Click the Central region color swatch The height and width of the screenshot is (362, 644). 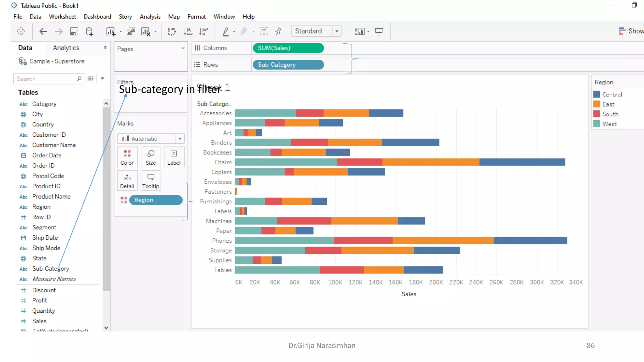597,94
